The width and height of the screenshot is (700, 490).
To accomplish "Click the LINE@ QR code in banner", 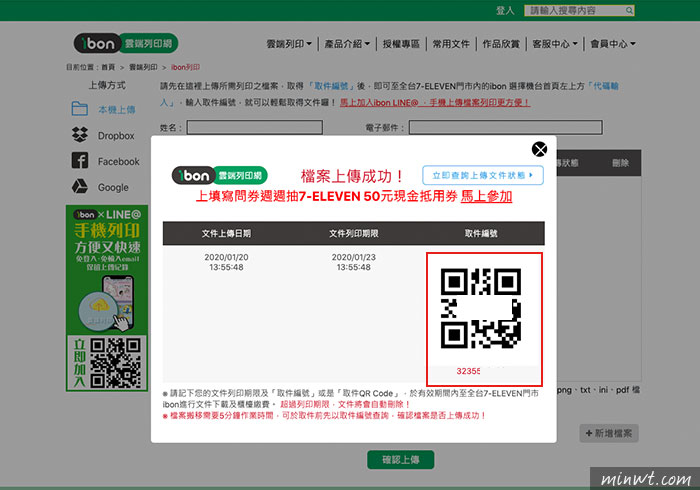I will [116, 362].
